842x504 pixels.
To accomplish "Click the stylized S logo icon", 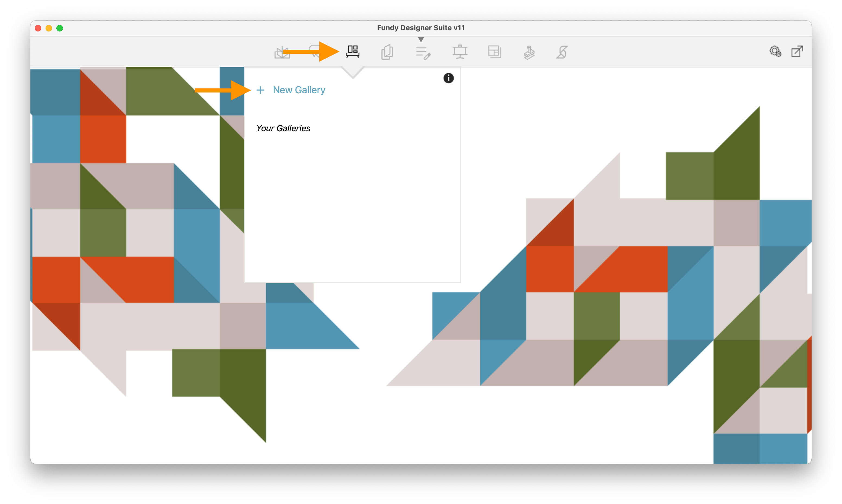I will pyautogui.click(x=562, y=52).
